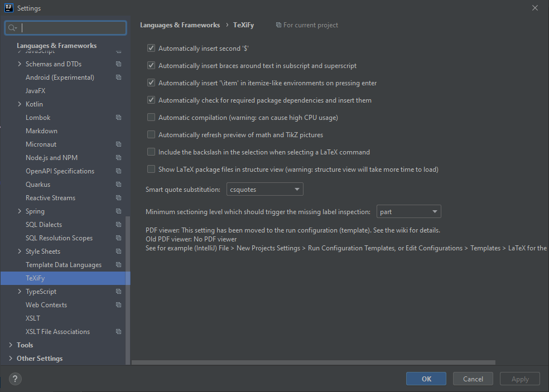
Task: Click the magnifier icon in the search field
Action: coord(12,27)
